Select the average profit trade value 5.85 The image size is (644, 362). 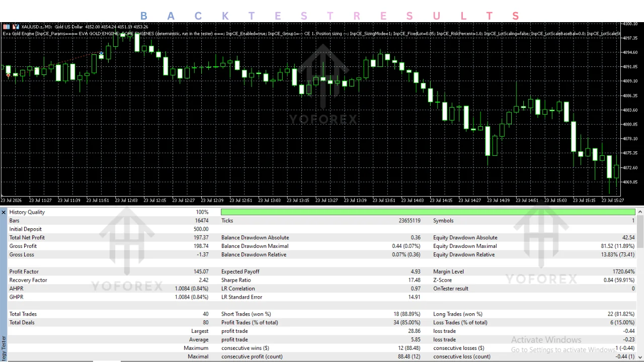[416, 340]
